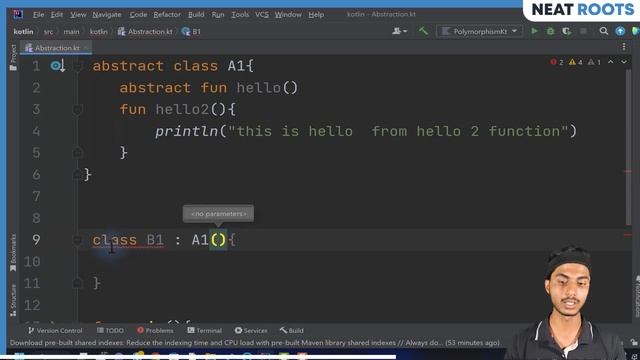This screenshot has width=640, height=360.
Task: Open the Refactor menu
Action: click(x=167, y=15)
